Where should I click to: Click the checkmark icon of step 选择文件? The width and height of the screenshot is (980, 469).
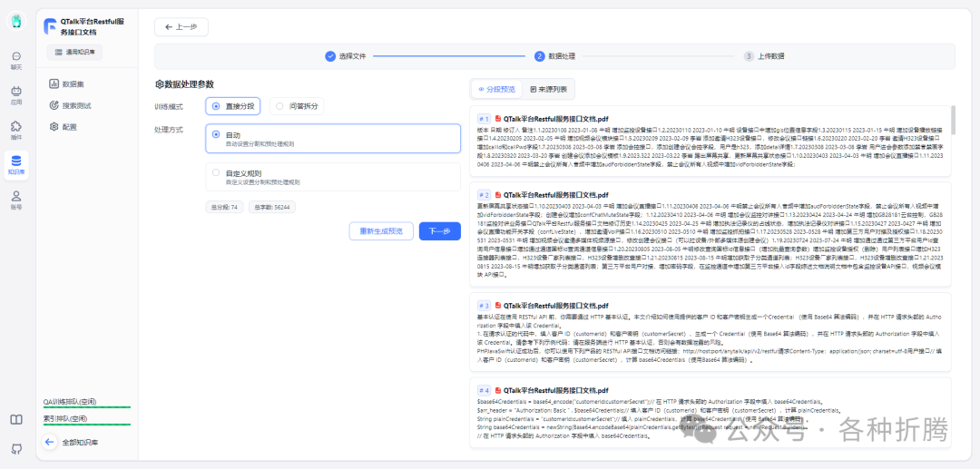pos(330,56)
